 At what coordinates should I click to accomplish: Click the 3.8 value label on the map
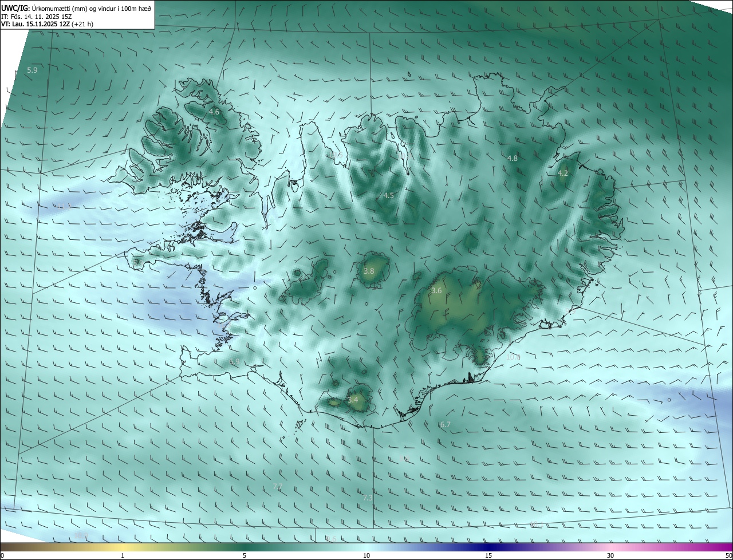(x=369, y=271)
